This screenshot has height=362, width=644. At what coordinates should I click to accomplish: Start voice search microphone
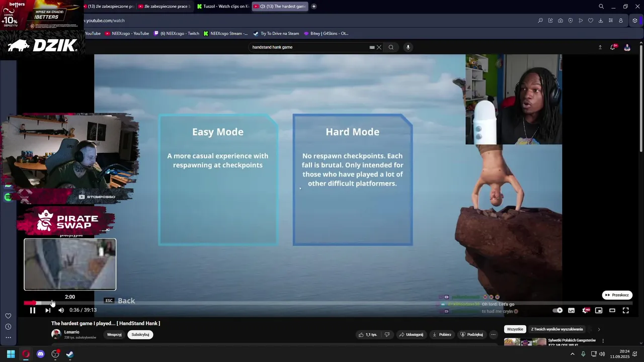[408, 47]
